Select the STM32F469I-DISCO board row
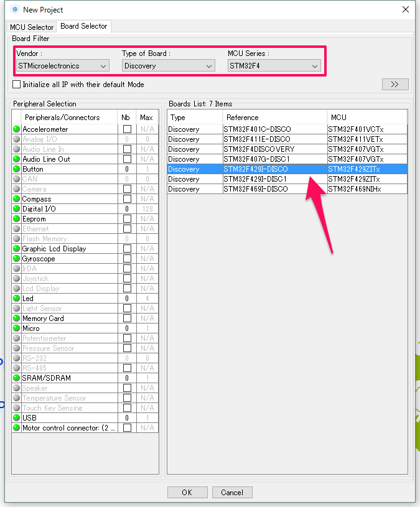The image size is (420, 507). (287, 189)
